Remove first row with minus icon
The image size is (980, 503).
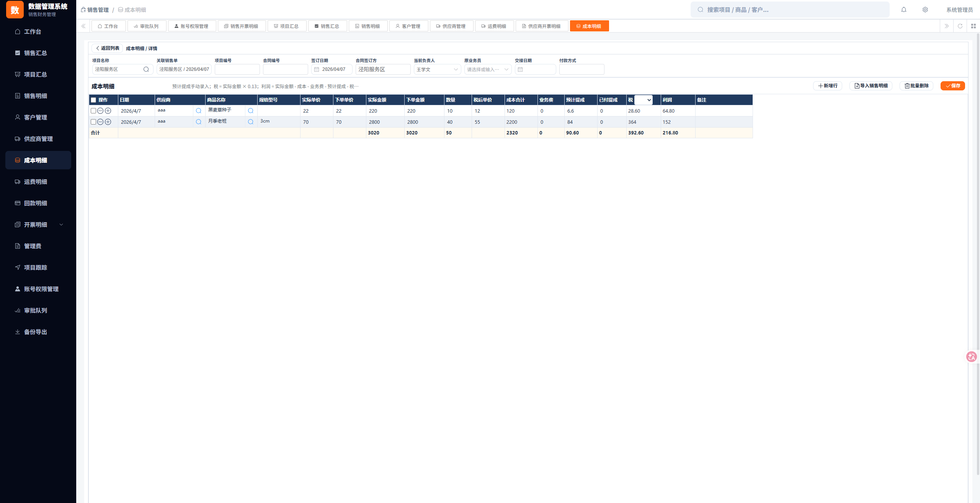click(100, 111)
